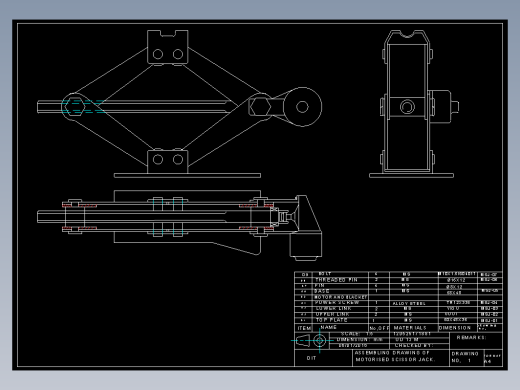The height and width of the screenshot is (390, 520).
Task: Click the 'ITEM' column header
Action: pyautogui.click(x=304, y=328)
